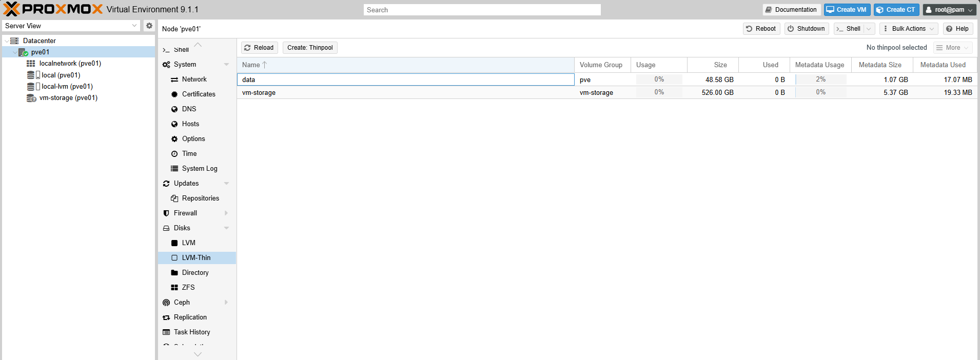
Task: Open the server view settings gear
Action: point(149,26)
